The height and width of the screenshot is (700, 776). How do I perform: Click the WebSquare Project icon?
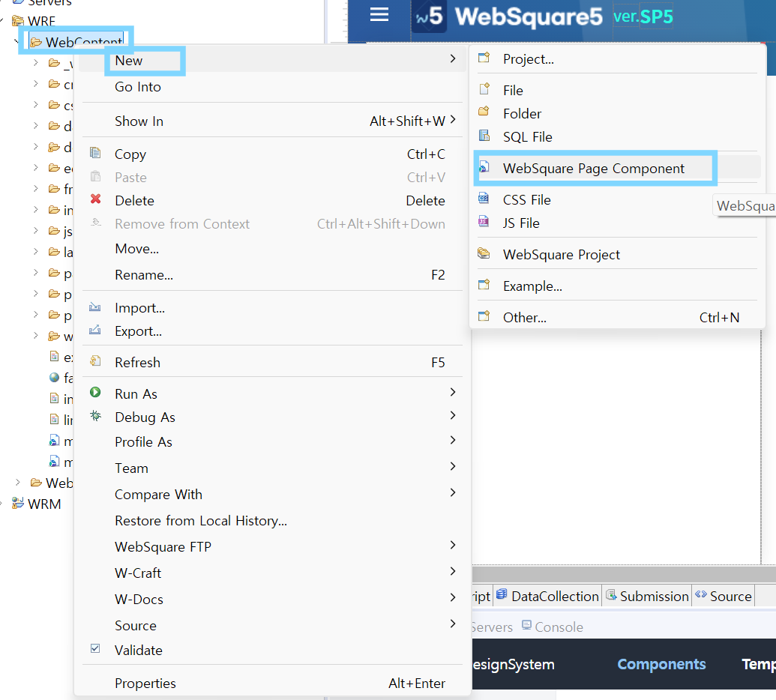pyautogui.click(x=484, y=253)
